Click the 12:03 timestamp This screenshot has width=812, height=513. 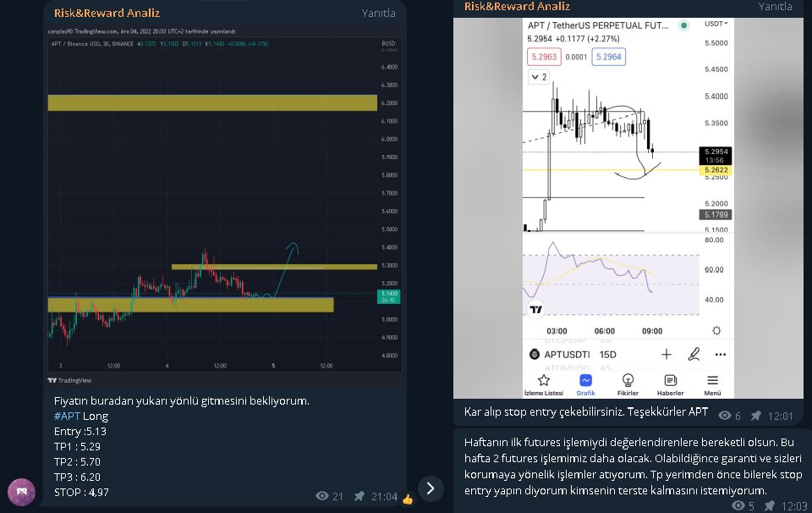coord(794,505)
